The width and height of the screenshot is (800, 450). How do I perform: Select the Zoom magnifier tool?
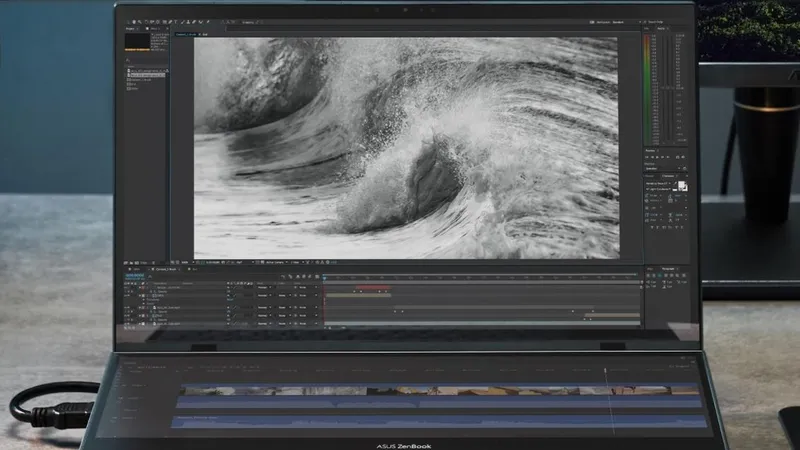(x=140, y=22)
